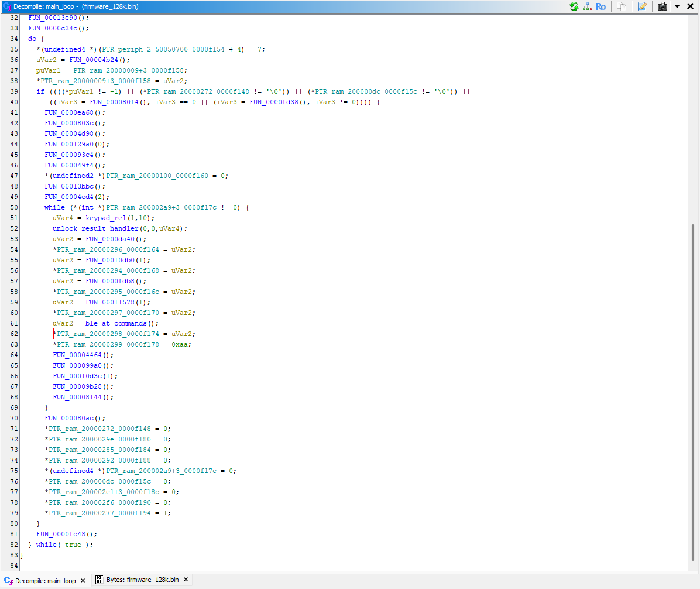Take a snapshot with the camera icon
The width and height of the screenshot is (700, 589).
(x=663, y=6)
